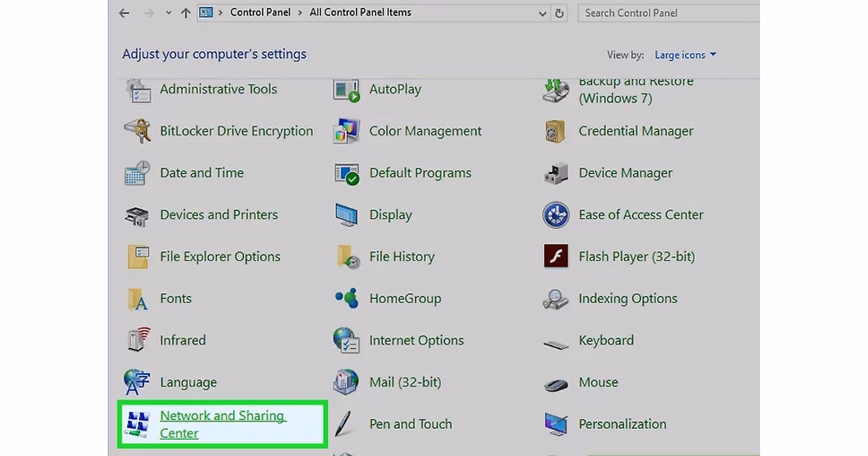Open the Mail (32-bit) icon
868x456 pixels.
tap(346, 382)
